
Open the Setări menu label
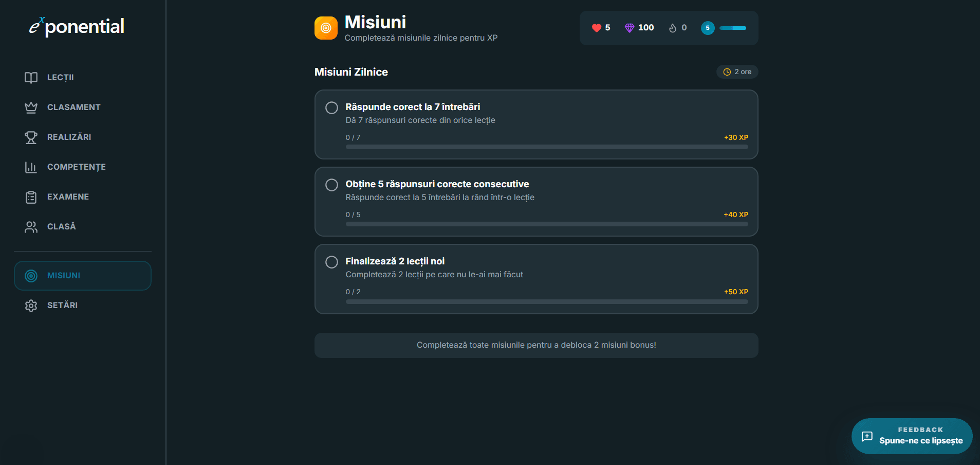pos(62,306)
